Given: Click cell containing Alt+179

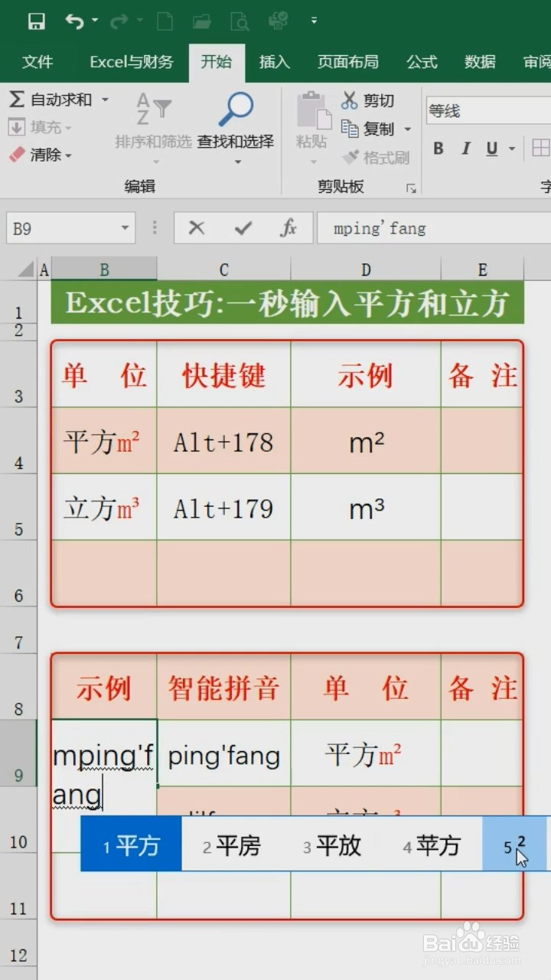Looking at the screenshot, I should [x=223, y=508].
